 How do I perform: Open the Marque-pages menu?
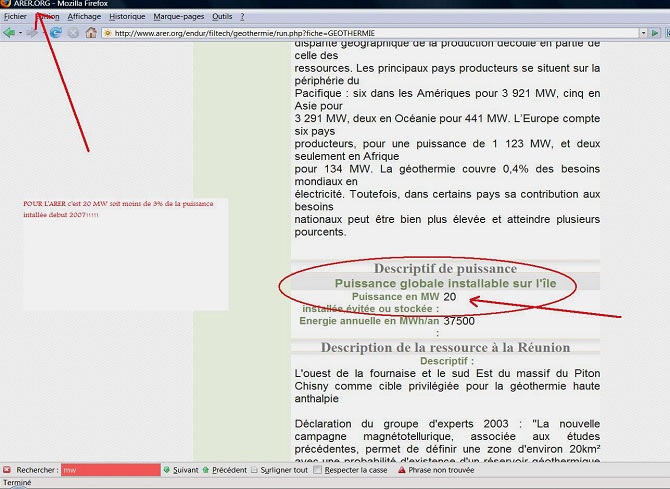coord(177,17)
